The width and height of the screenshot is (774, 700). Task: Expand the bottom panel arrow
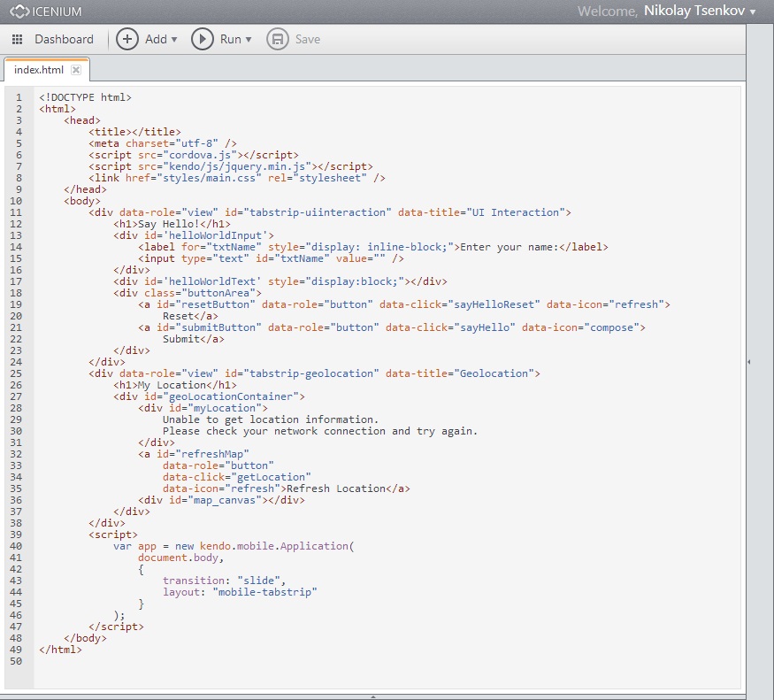pyautogui.click(x=373, y=696)
